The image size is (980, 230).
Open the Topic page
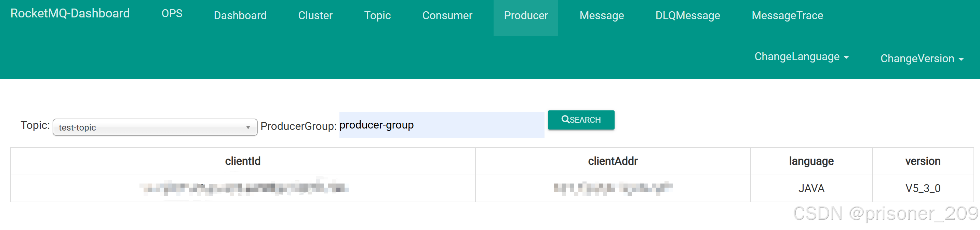click(377, 16)
